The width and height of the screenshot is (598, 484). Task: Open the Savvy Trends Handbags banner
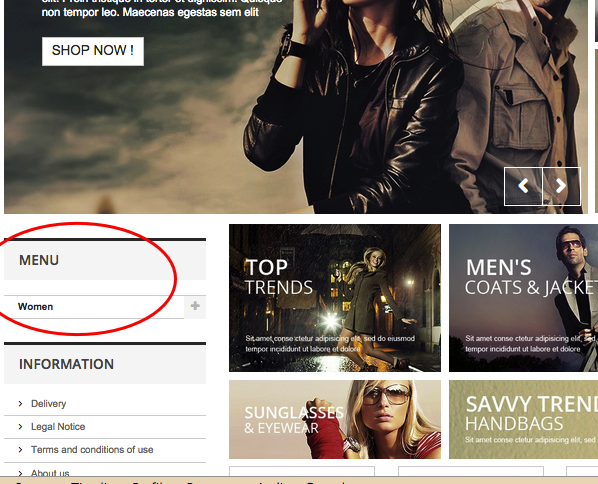tap(523, 419)
